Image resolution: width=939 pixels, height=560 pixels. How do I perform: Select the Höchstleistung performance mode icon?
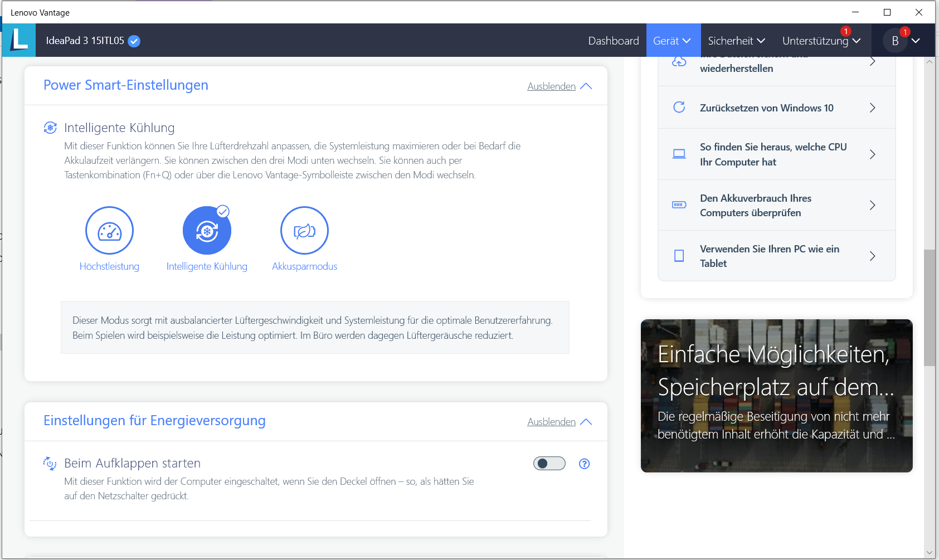(x=109, y=230)
